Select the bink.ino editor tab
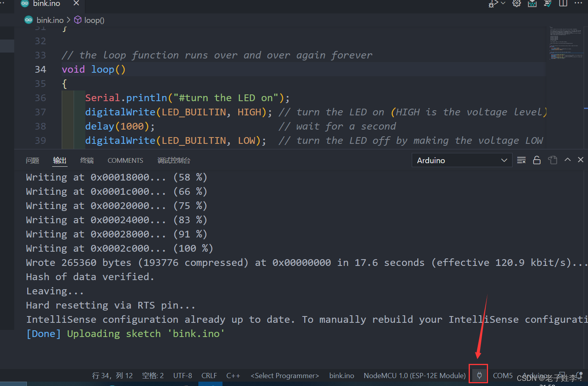The image size is (588, 386). [x=46, y=4]
